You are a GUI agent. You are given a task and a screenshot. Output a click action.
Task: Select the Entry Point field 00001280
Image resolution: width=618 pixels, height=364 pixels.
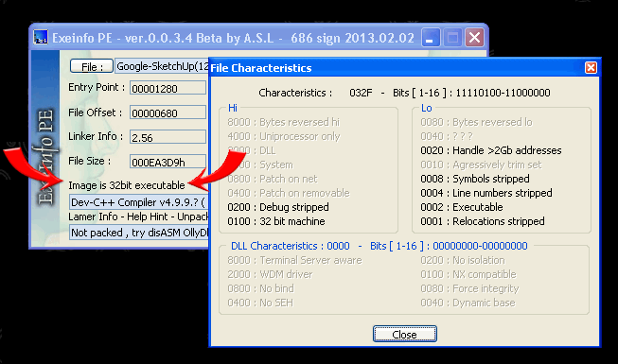pyautogui.click(x=168, y=88)
